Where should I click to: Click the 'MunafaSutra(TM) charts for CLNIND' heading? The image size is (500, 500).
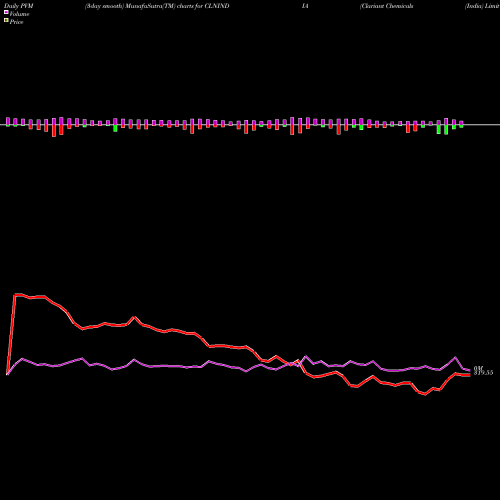click(177, 6)
